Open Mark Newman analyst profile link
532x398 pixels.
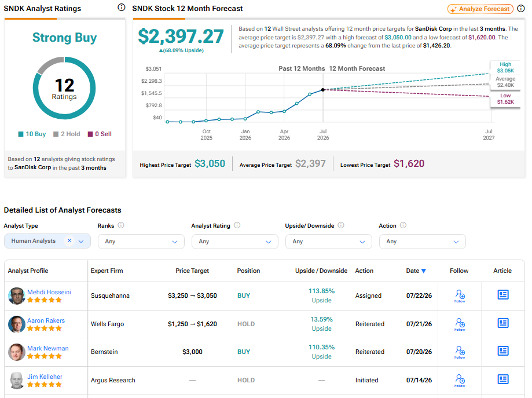pyautogui.click(x=48, y=348)
